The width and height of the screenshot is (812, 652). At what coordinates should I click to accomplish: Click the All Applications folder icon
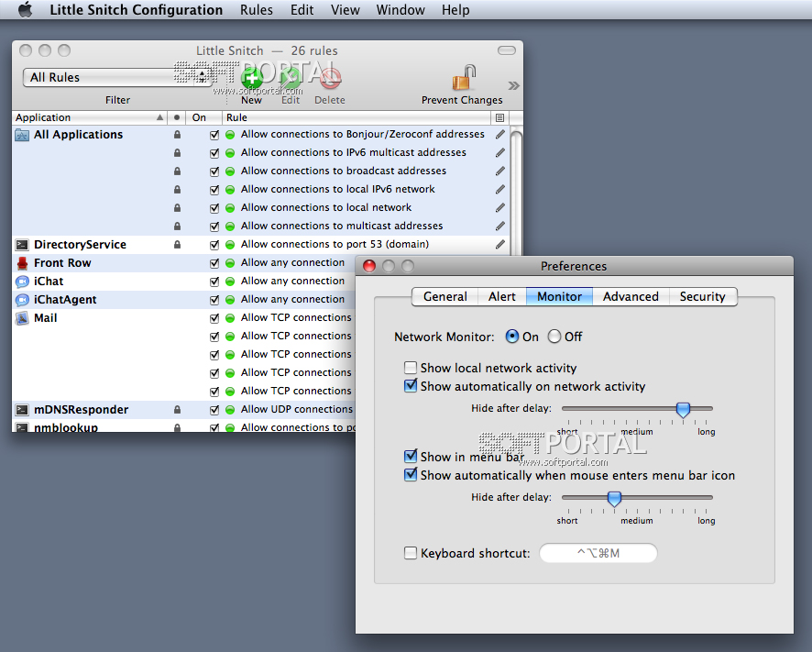tap(22, 135)
